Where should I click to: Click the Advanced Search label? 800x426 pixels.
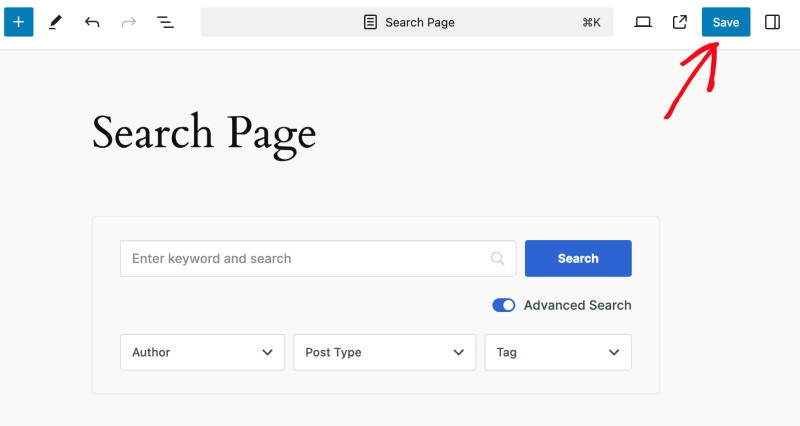click(578, 305)
